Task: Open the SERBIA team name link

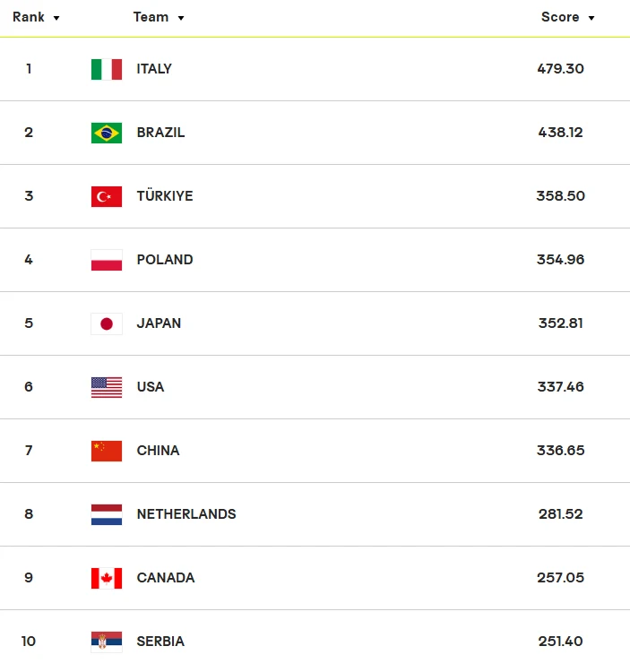Action: pos(160,642)
